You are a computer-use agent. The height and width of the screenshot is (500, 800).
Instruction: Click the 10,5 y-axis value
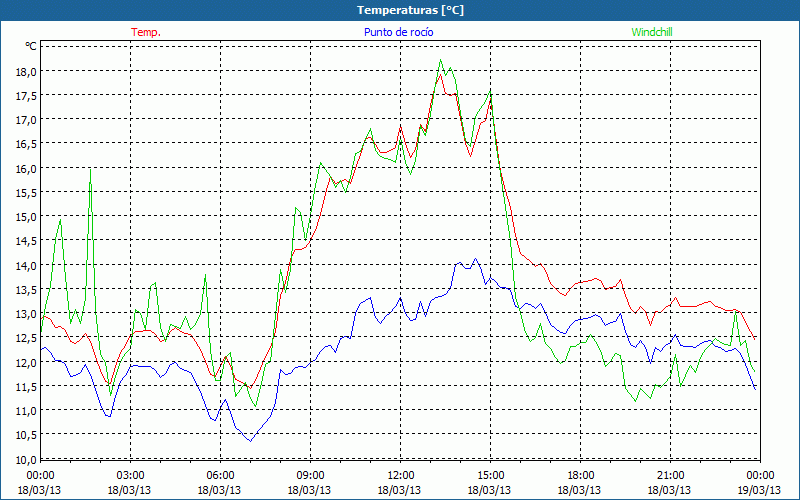[x=28, y=435]
